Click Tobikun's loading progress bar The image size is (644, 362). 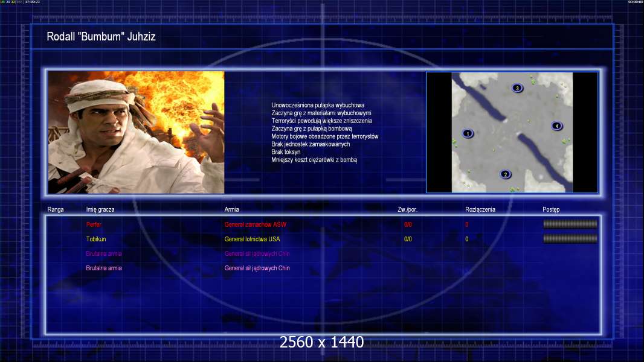click(570, 239)
